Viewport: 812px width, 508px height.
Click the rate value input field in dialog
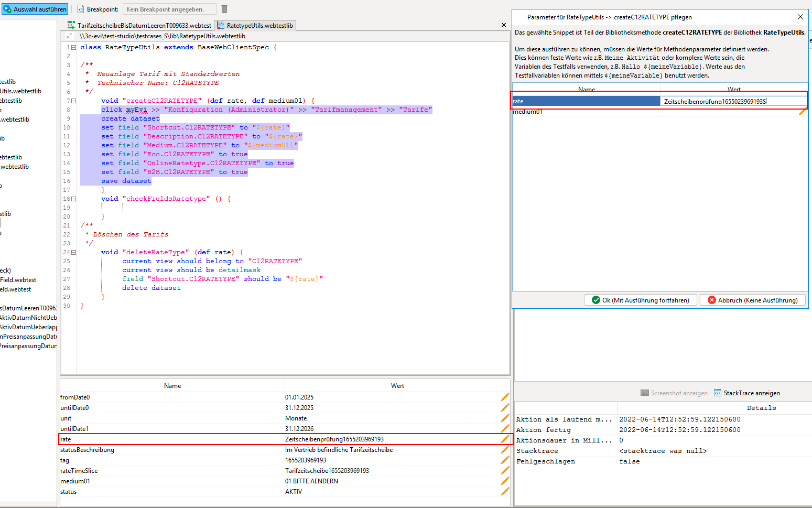732,101
